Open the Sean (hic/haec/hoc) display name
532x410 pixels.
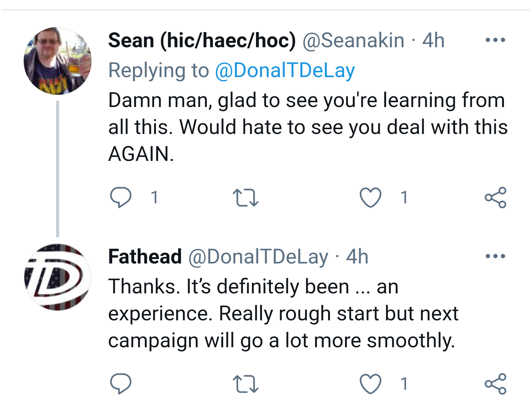[202, 40]
